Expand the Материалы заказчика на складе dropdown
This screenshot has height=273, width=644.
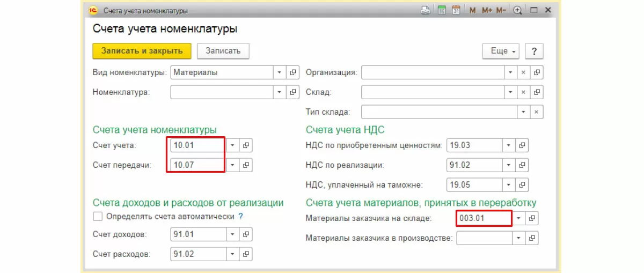pos(519,218)
